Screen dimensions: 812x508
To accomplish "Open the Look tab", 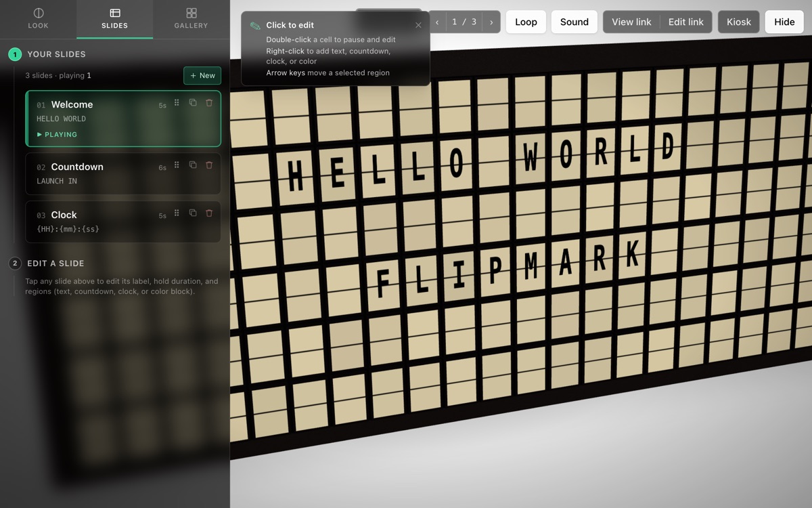I will 39,19.
